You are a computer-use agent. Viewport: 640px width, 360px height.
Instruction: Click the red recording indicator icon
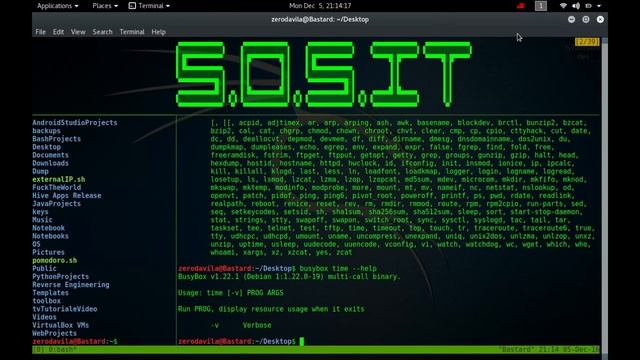520,6
